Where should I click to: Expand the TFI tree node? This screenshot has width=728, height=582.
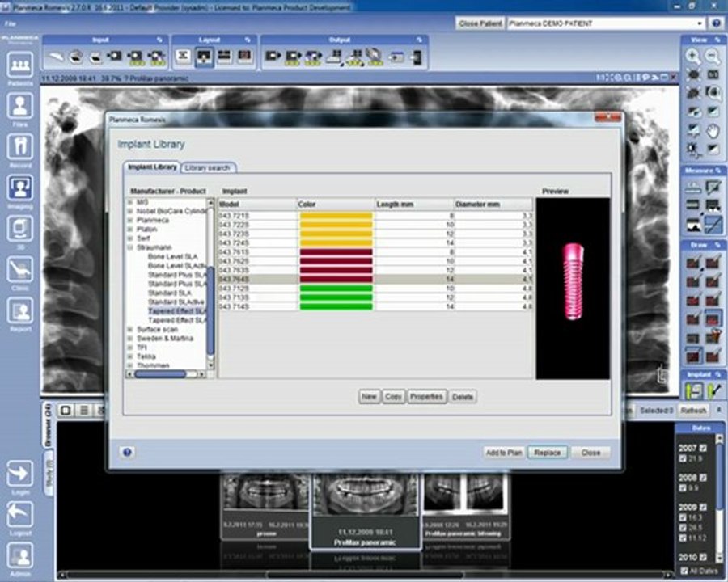[130, 347]
